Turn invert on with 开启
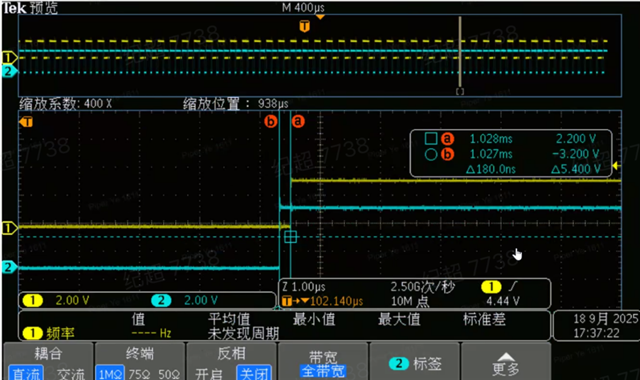Viewport: 640px width, 380px height. 209,373
